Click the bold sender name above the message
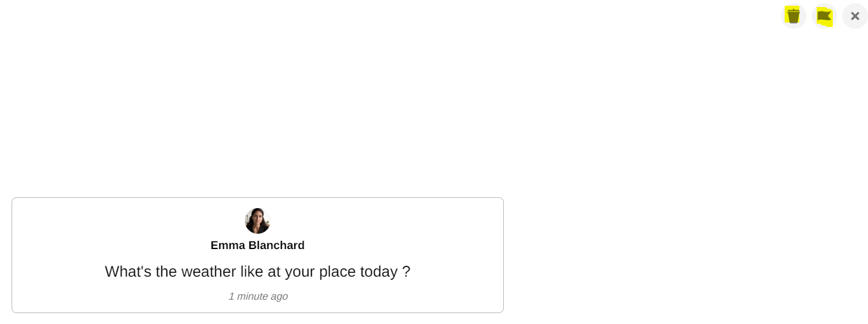 tap(258, 245)
